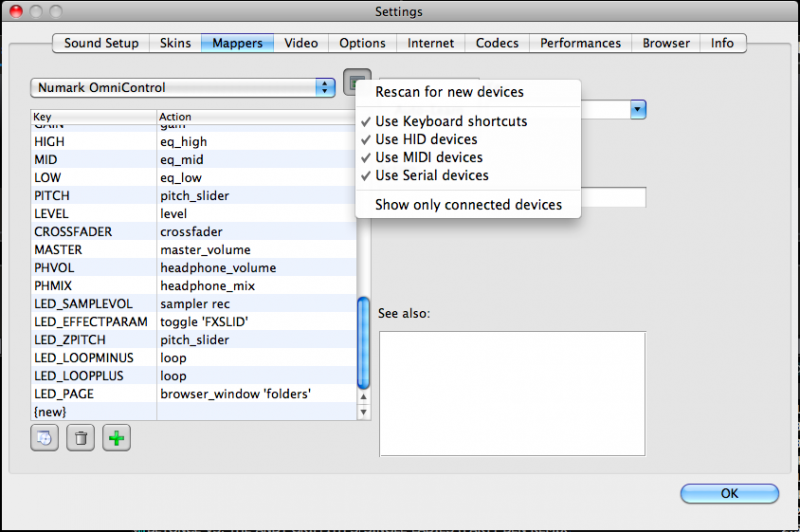Choose Show only connected devices
800x532 pixels.
[x=468, y=205]
